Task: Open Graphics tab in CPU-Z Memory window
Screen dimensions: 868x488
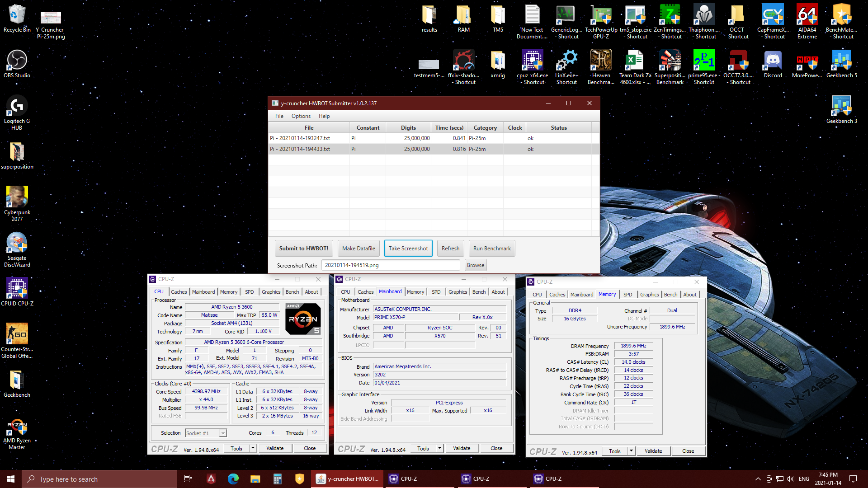Action: coord(650,295)
